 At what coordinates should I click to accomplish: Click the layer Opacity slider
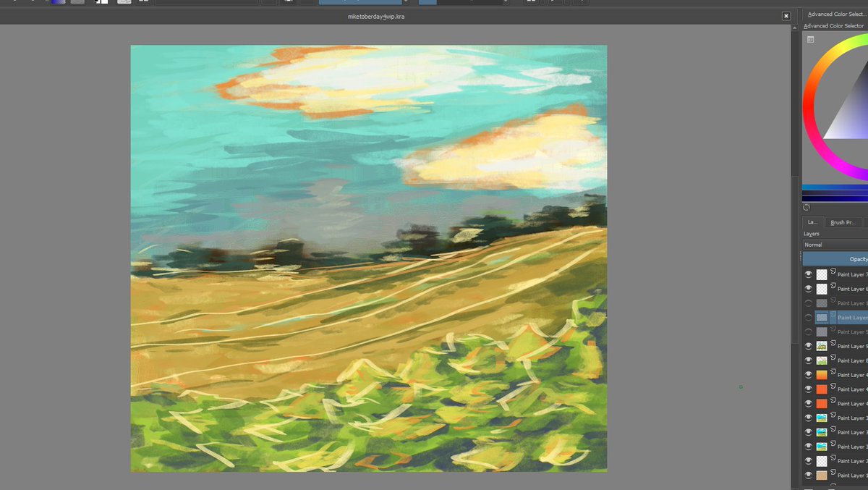pyautogui.click(x=835, y=258)
